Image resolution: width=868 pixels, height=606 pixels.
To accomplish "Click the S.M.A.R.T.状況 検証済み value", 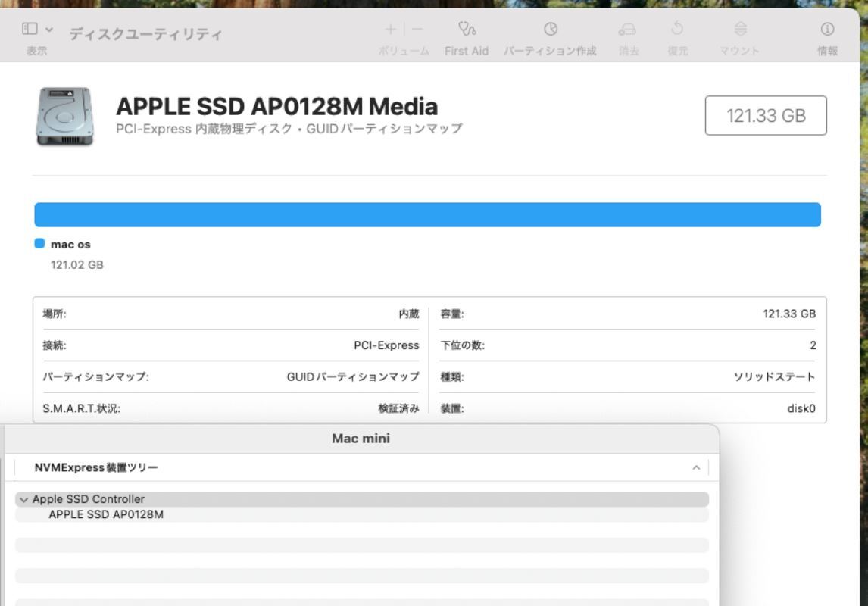I will (x=398, y=408).
